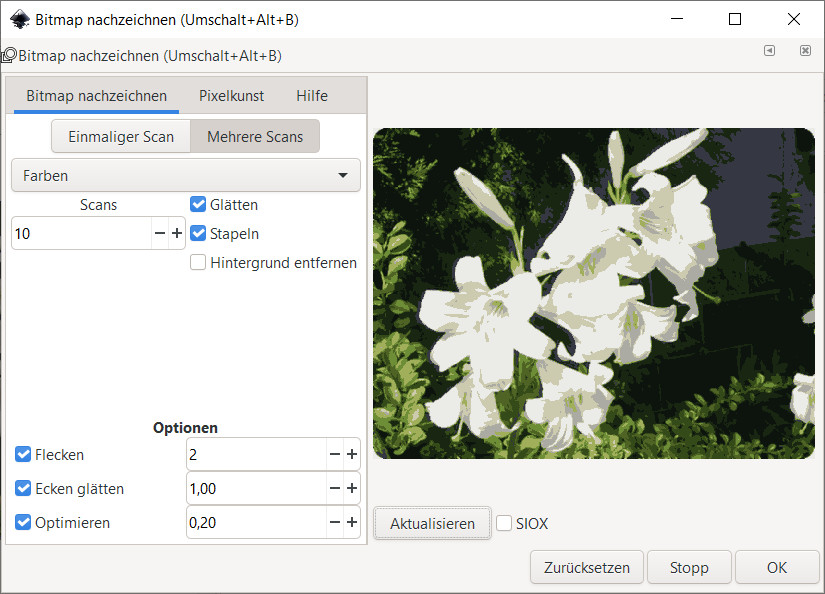Increase Scans value with plus button

click(177, 233)
